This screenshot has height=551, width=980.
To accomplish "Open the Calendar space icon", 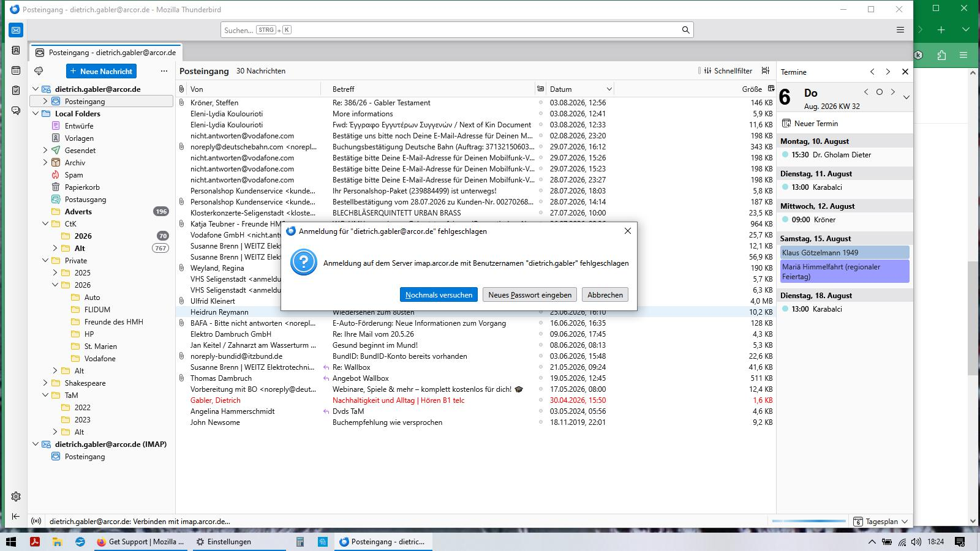I will 16,70.
